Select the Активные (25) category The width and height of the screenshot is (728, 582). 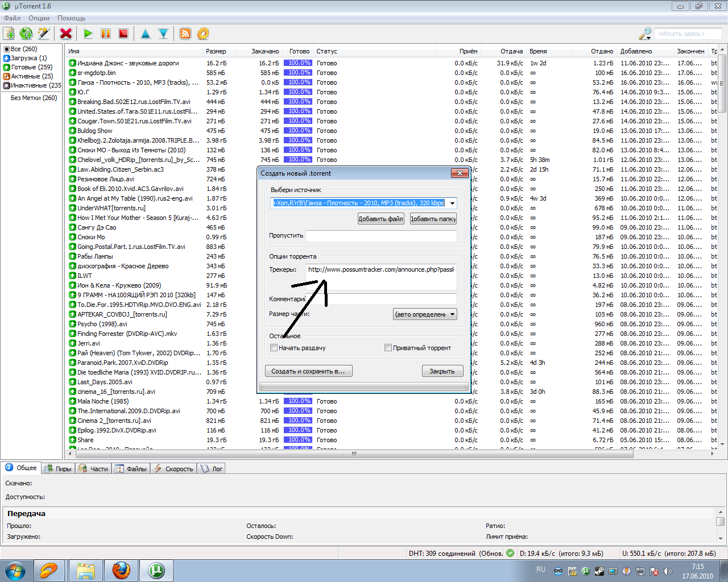coord(28,76)
